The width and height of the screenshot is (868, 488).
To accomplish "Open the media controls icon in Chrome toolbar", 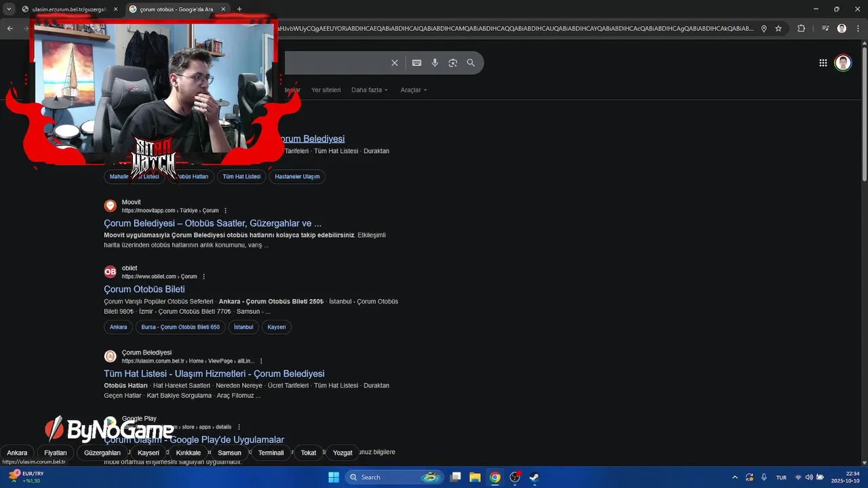I will tap(825, 28).
